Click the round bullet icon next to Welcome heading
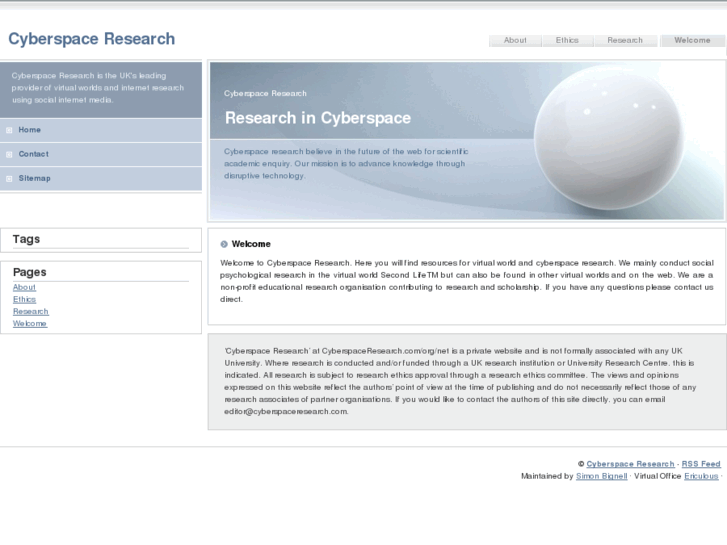 pos(224,244)
